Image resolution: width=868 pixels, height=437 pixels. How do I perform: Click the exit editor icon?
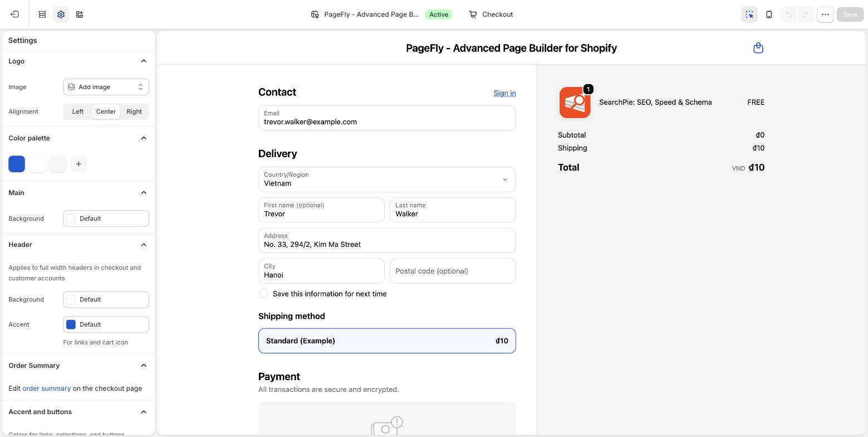pos(14,14)
